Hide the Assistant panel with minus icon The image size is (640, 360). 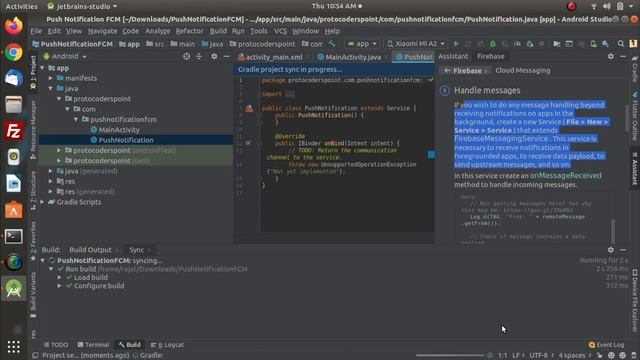coord(623,56)
